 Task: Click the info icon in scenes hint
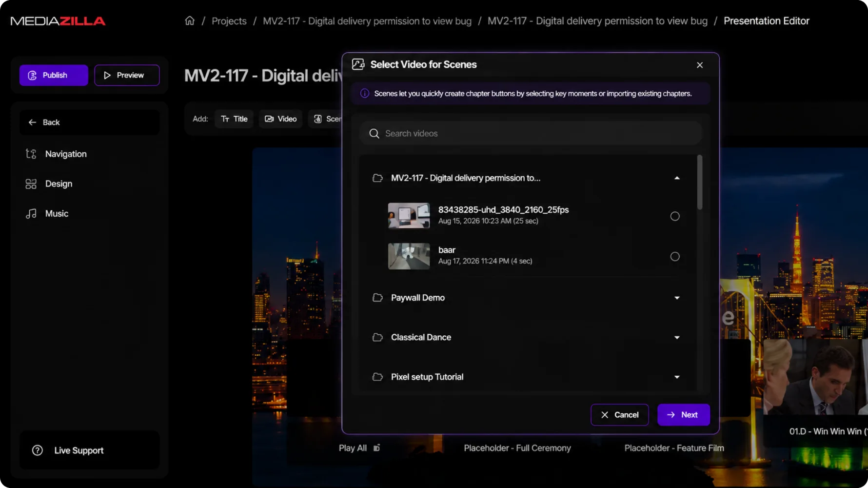coord(364,93)
